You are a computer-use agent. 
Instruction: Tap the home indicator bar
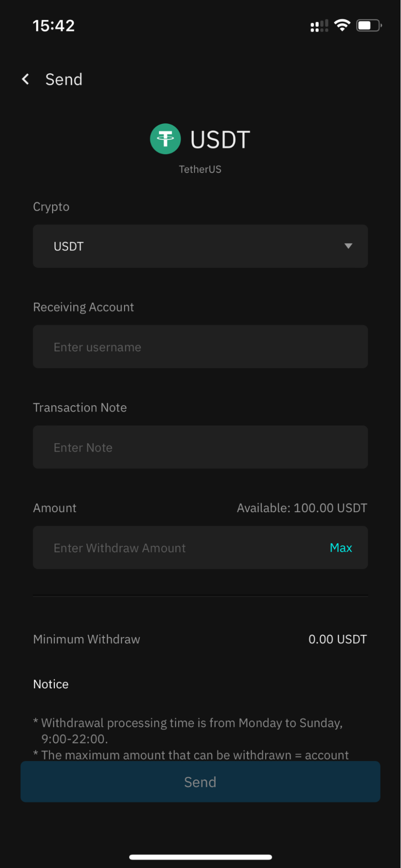point(200,857)
